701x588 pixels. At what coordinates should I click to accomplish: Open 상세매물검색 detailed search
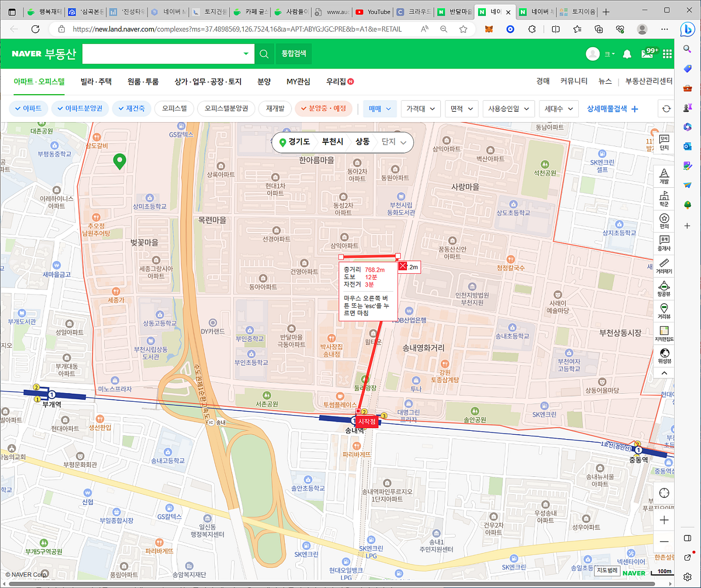point(612,109)
